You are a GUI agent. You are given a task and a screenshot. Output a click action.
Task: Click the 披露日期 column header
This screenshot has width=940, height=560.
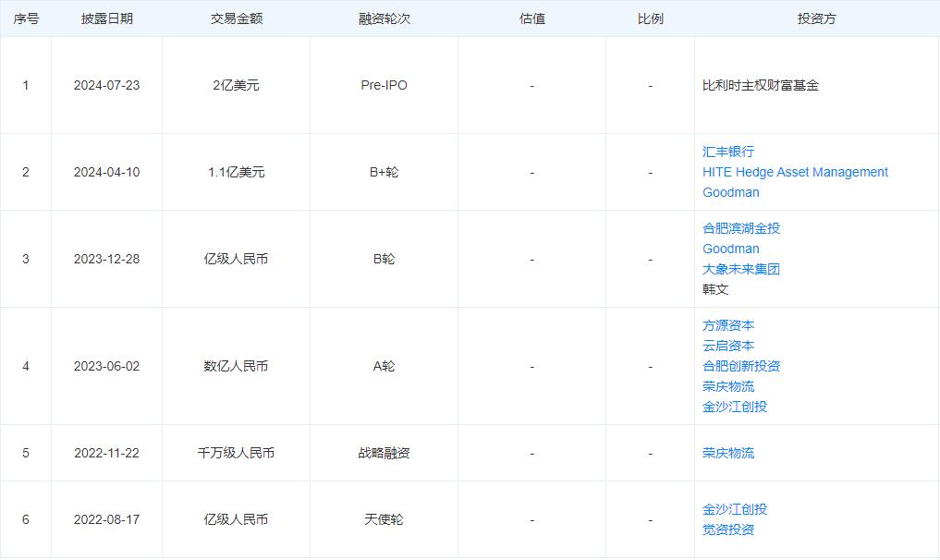pos(106,18)
